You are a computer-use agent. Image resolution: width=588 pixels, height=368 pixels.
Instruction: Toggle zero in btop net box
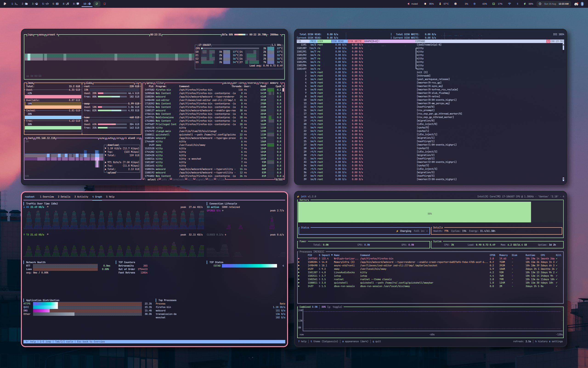pos(119,138)
